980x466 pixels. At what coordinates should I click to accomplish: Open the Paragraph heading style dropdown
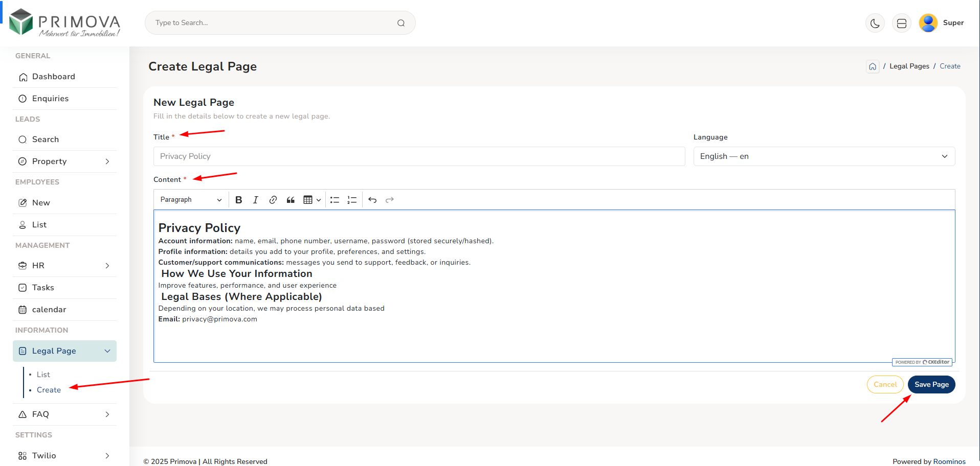(190, 200)
